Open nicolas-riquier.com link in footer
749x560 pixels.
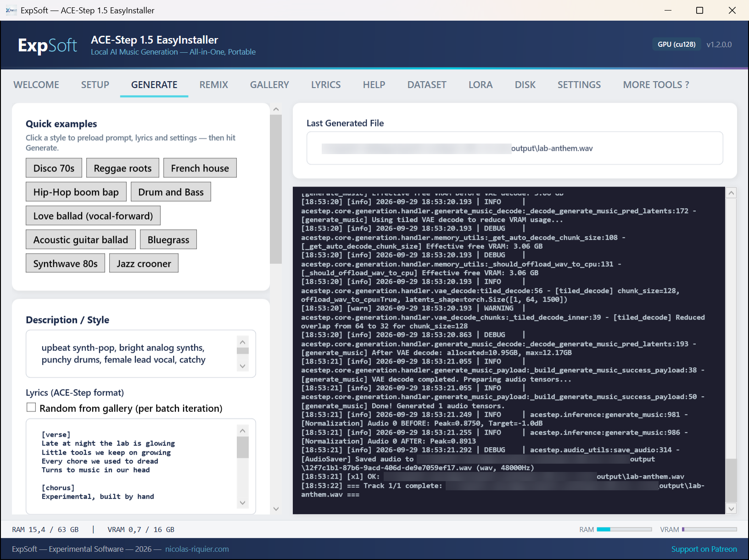pos(197,549)
